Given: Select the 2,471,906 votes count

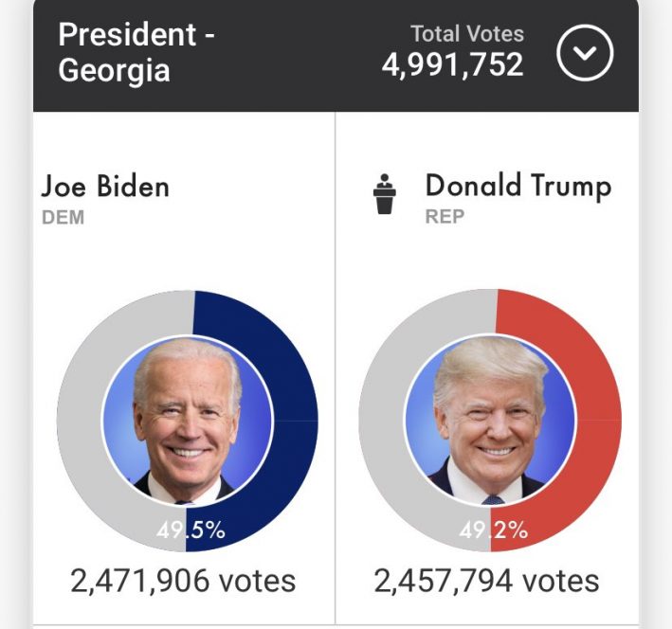Looking at the screenshot, I should point(183,580).
